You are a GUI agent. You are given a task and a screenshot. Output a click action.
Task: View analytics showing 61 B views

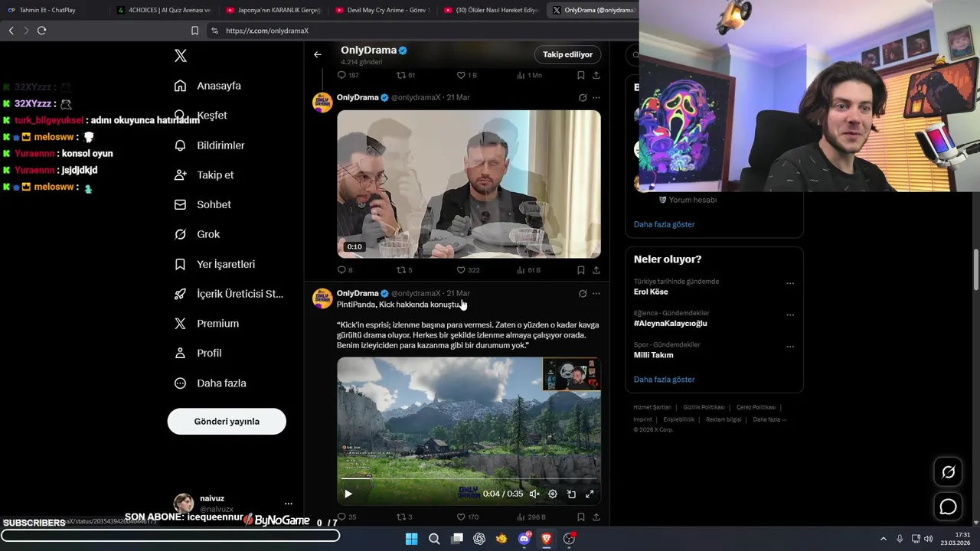point(529,270)
